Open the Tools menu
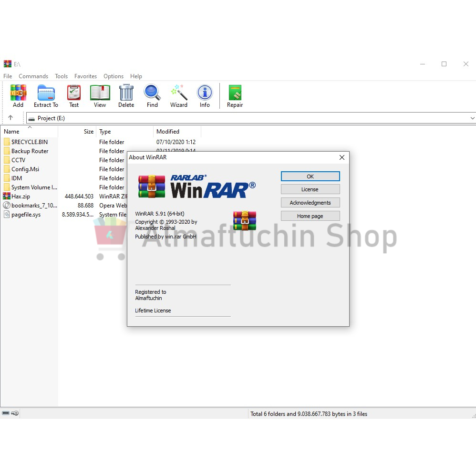This screenshot has height=476, width=476. 62,76
